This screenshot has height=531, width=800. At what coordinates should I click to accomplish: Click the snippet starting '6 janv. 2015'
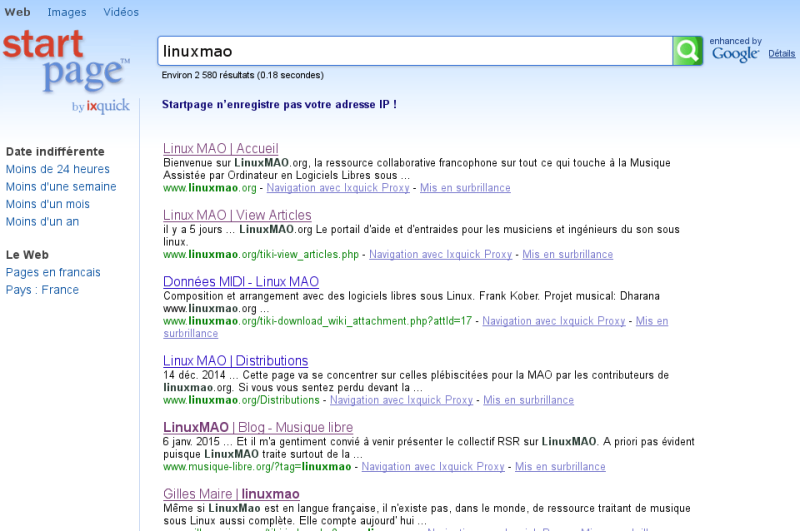429,448
